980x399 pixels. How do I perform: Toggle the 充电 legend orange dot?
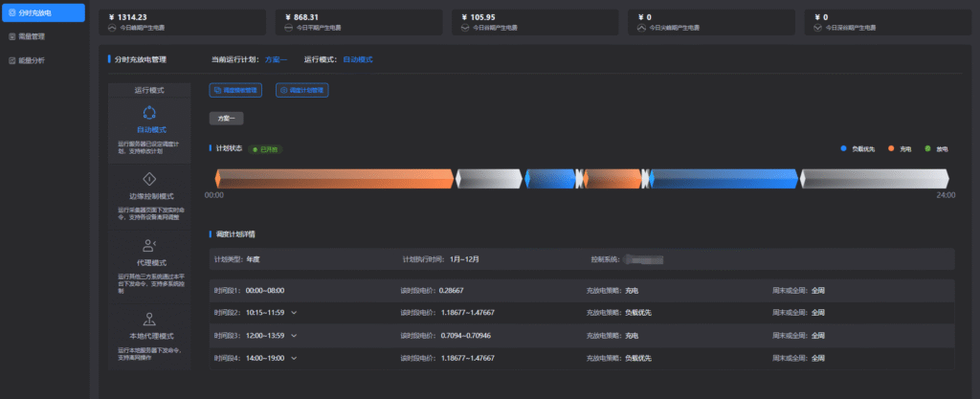[x=891, y=149]
